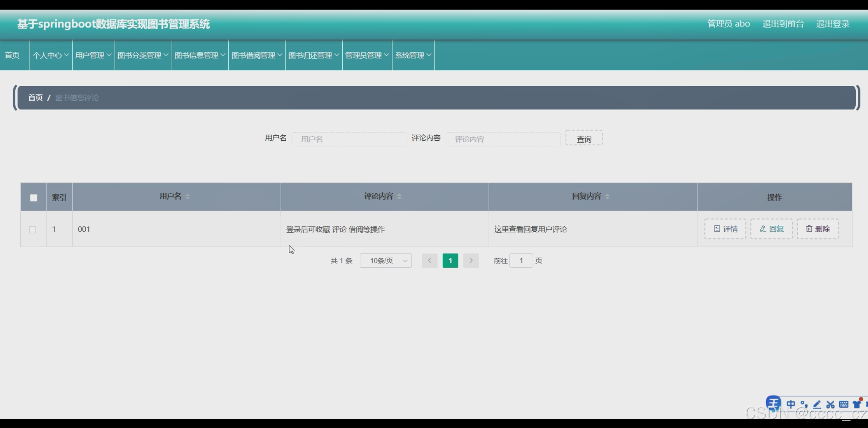Click the 退出登录 link
This screenshot has width=868, height=428.
pos(833,24)
